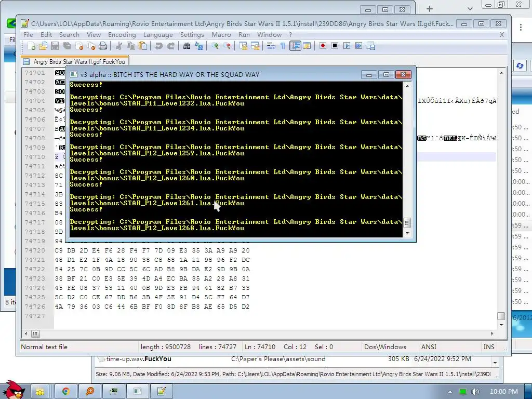Viewport: 532px width, 399px height.
Task: Play back the recorded macro icon
Action: pos(347,46)
